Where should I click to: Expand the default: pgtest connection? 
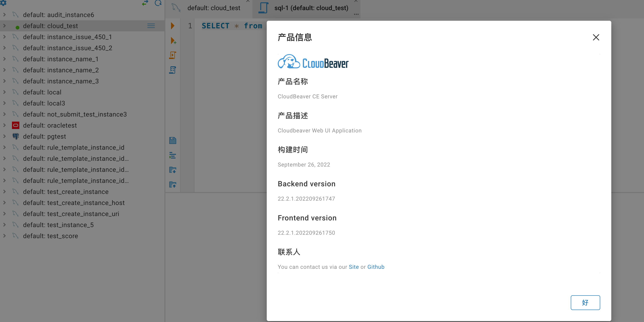click(4, 136)
